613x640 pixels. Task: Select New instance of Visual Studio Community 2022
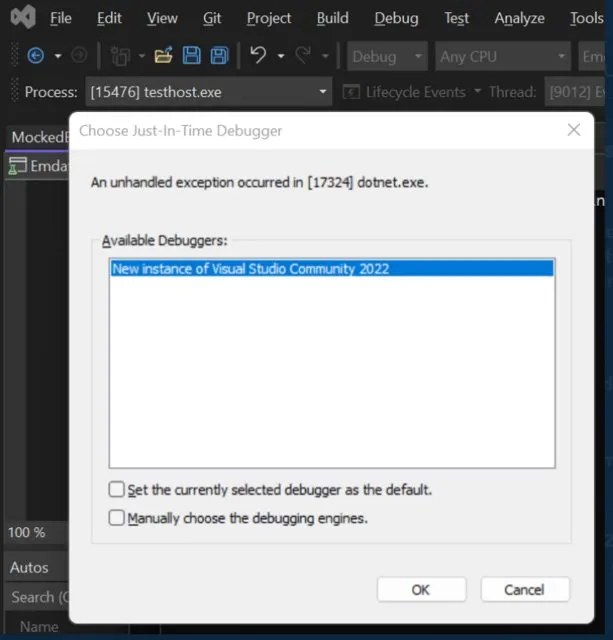point(332,269)
